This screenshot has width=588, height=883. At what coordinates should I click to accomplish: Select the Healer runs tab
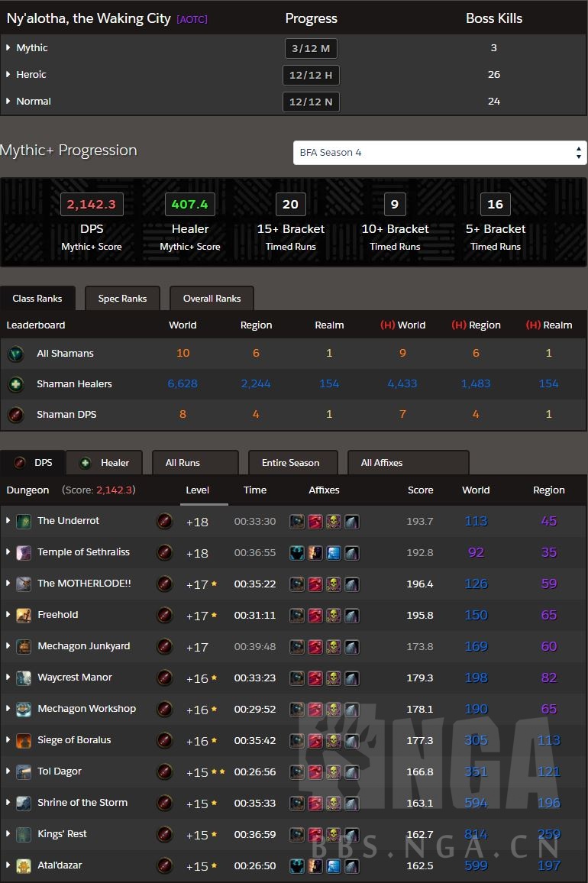[108, 463]
